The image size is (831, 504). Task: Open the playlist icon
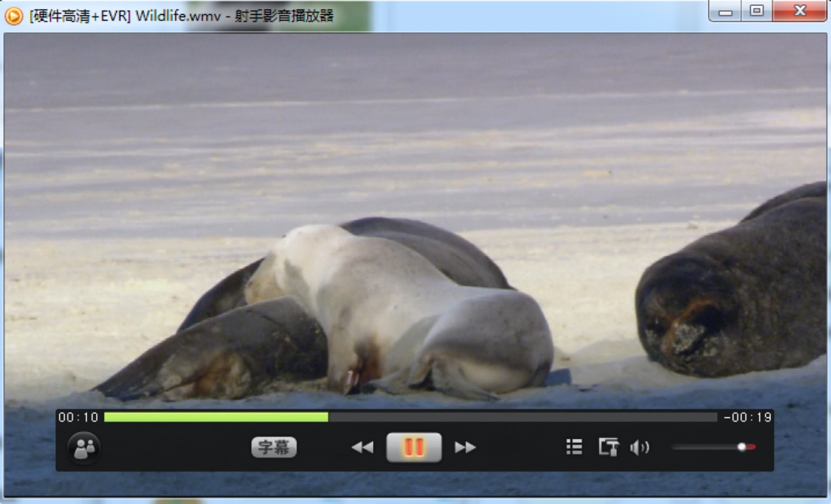(574, 447)
